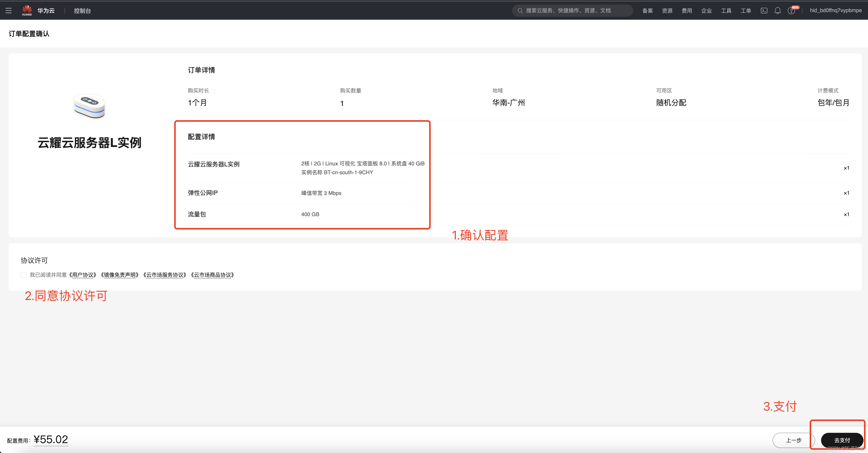Image resolution: width=868 pixels, height=453 pixels.
Task: Click the Huawei Cloud logo
Action: 27,10
